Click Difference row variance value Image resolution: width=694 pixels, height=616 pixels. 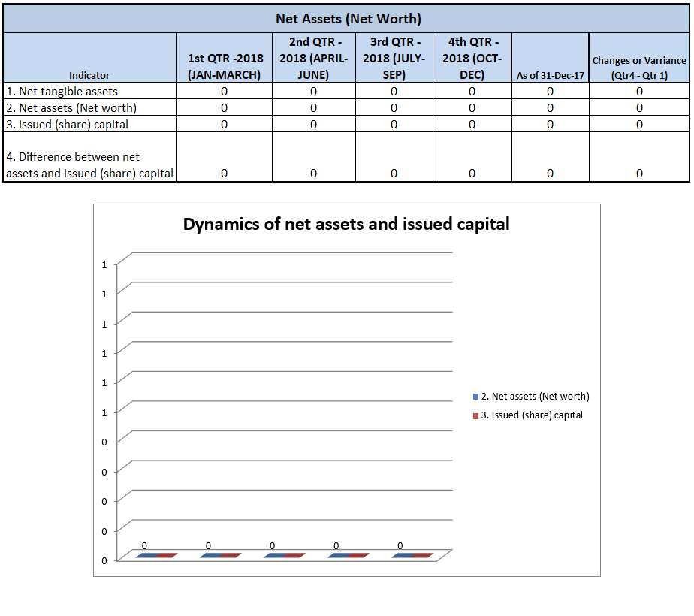pyautogui.click(x=640, y=173)
